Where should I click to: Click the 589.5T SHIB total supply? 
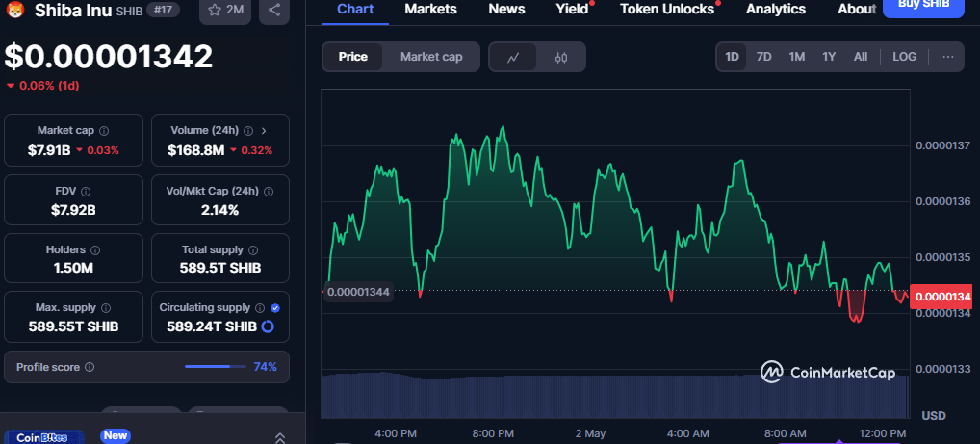220,269
